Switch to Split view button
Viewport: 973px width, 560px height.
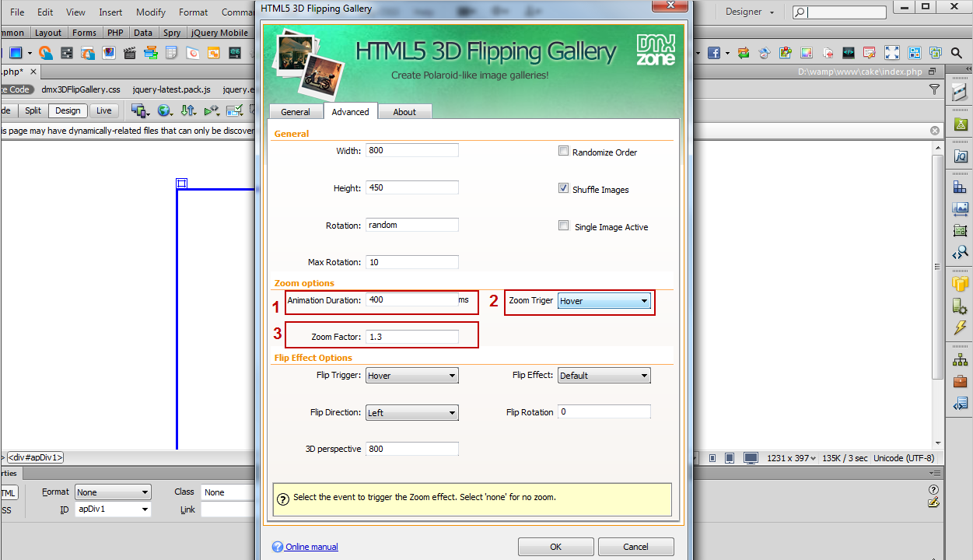coord(33,110)
